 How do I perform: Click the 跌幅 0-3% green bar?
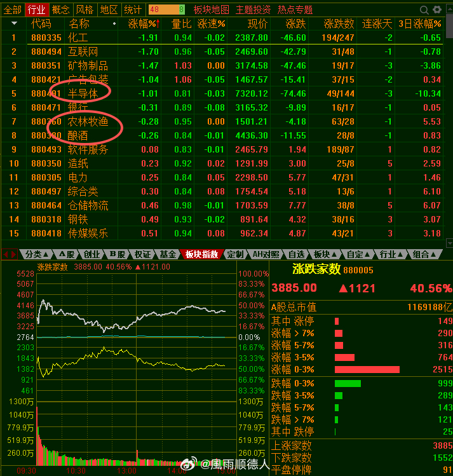pyautogui.click(x=348, y=383)
